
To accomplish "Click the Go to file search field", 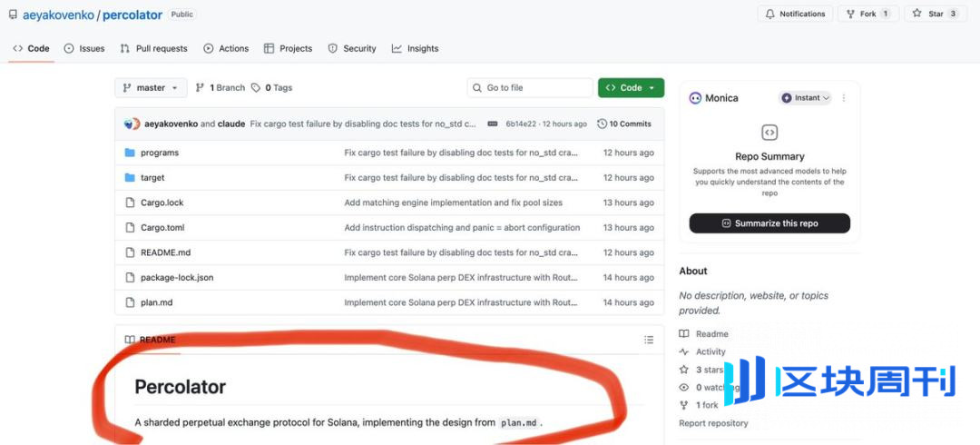I will 535,88.
